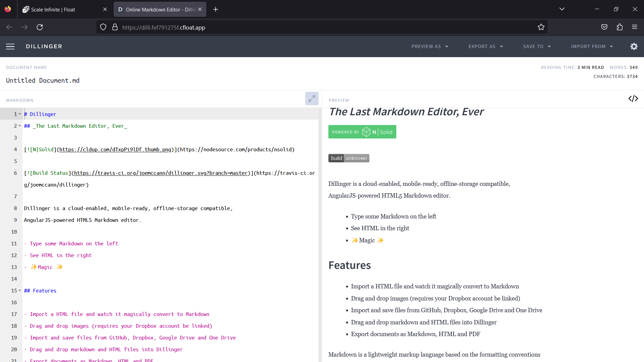
Task: Collapse fold arrow on line 2
Action: [x=20, y=126]
